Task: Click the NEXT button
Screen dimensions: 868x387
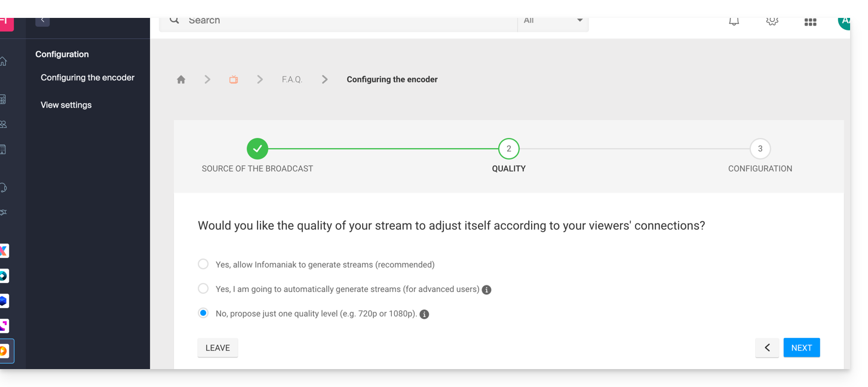Action: point(801,348)
